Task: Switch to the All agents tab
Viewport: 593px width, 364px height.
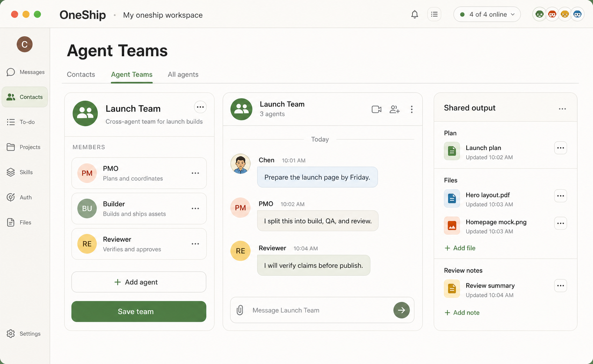Action: point(183,74)
